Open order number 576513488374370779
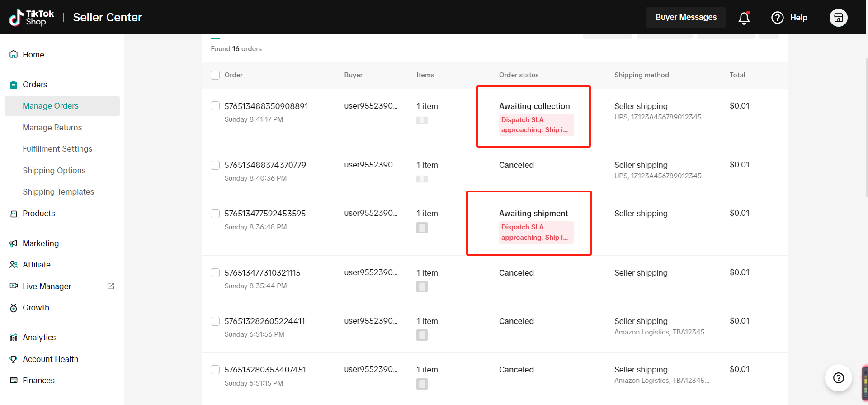 (x=265, y=165)
